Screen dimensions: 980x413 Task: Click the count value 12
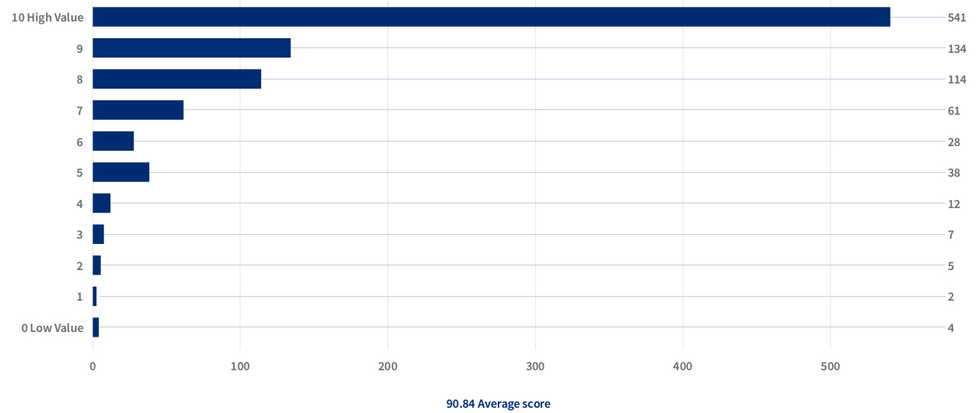953,203
